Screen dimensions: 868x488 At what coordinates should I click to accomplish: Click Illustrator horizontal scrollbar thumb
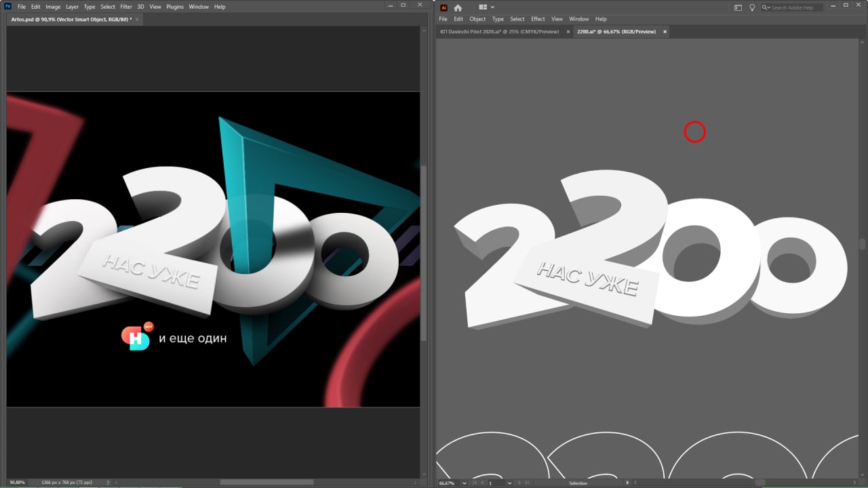(x=760, y=483)
